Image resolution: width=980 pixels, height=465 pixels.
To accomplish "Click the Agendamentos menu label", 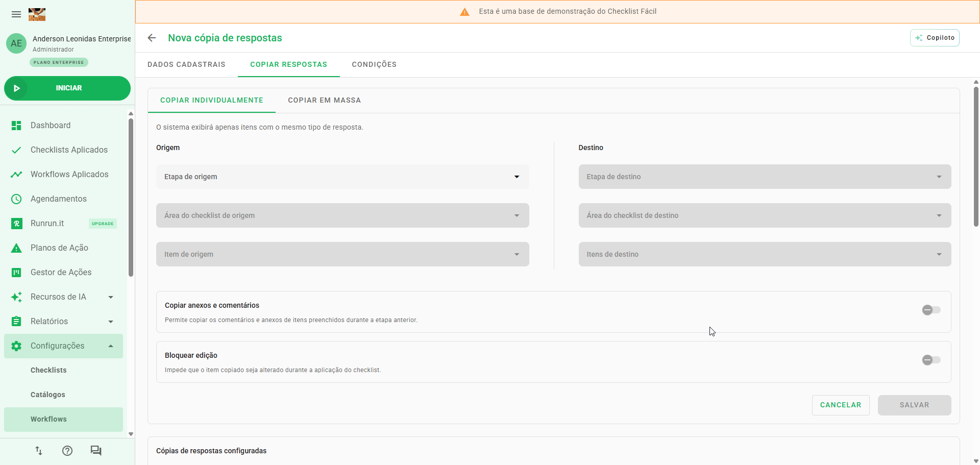I will 59,199.
